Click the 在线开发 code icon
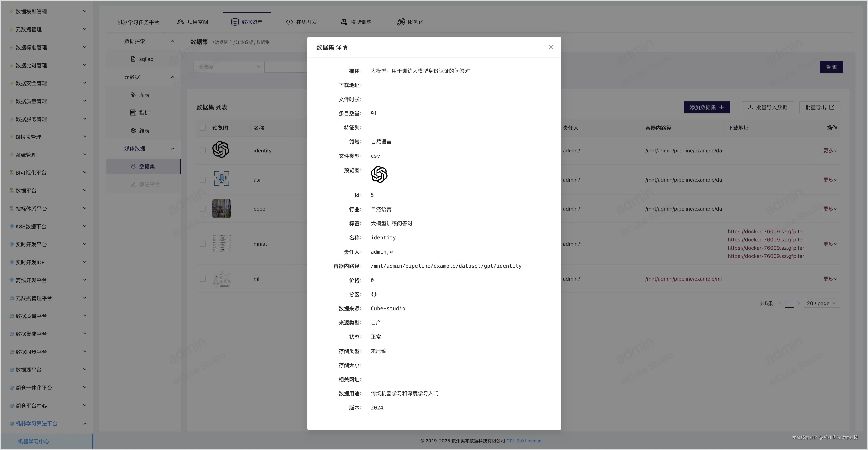The image size is (868, 450). 289,22
